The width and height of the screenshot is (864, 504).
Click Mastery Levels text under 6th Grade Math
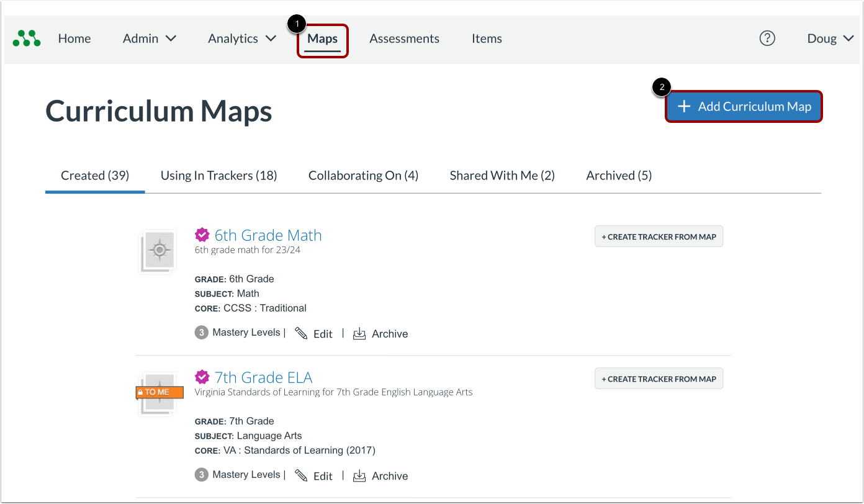(x=246, y=333)
